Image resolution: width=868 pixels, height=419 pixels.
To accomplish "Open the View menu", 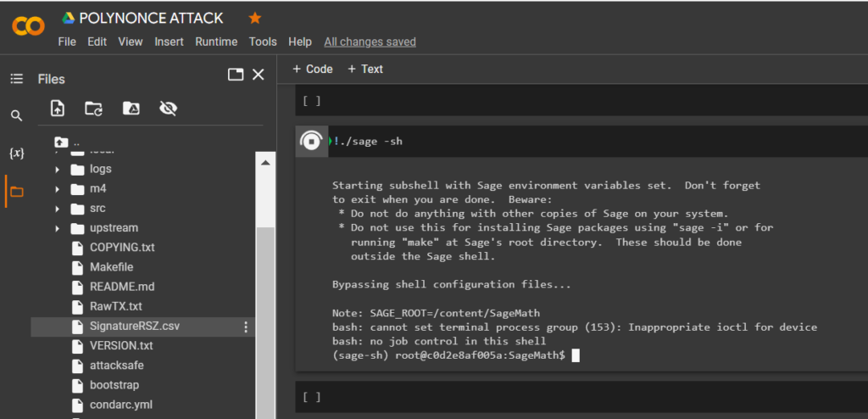I will coord(131,42).
